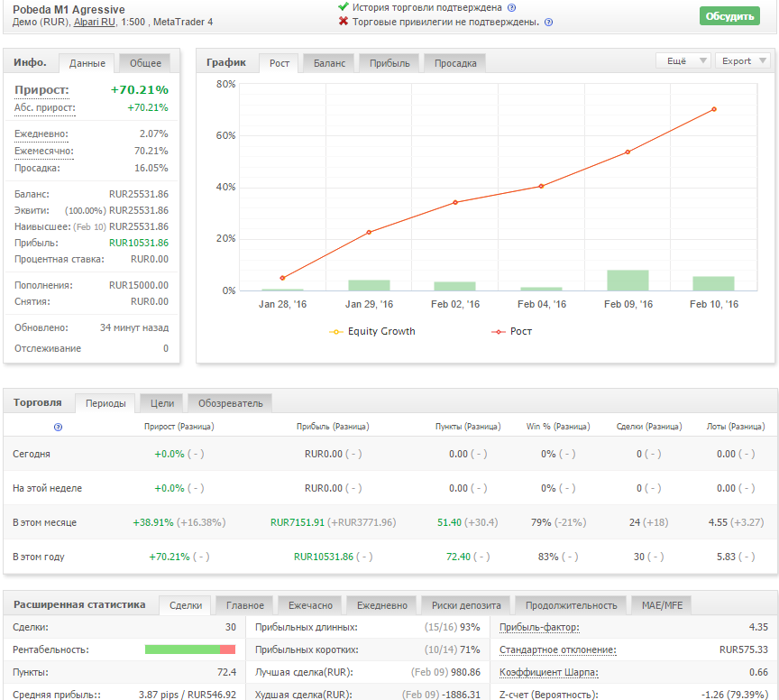The height and width of the screenshot is (700, 779).
Task: Click Ежемесячно label in info panel
Action: tap(43, 151)
